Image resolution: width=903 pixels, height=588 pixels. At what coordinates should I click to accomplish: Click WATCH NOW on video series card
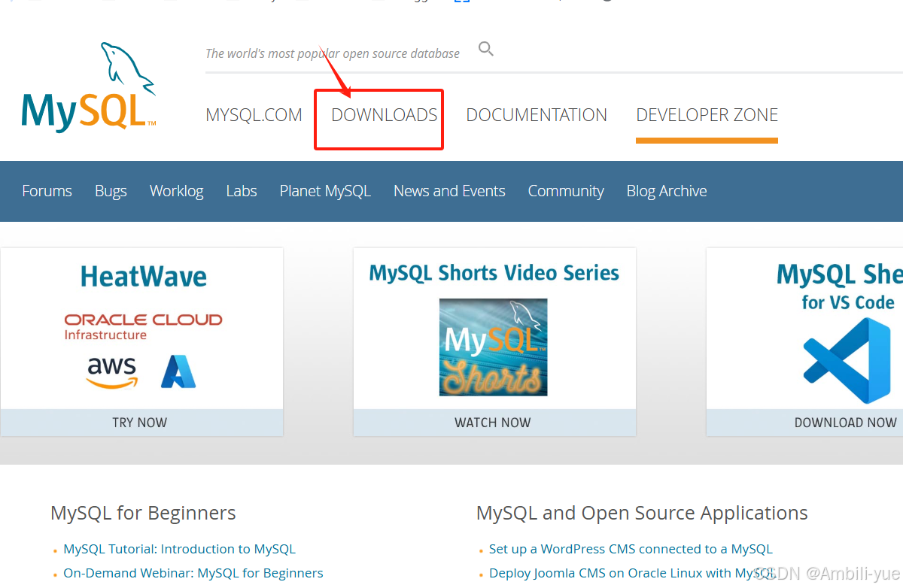tap(493, 423)
